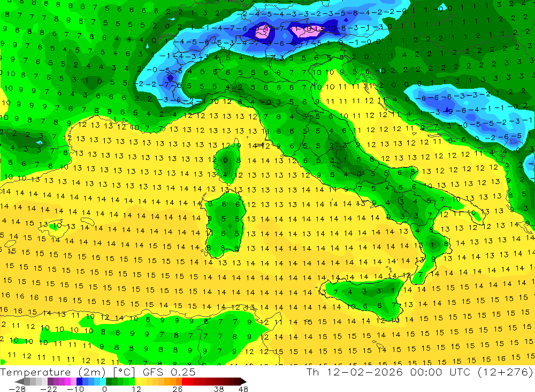
Task: Select the dark green legend swatch
Action: pyautogui.click(x=109, y=381)
